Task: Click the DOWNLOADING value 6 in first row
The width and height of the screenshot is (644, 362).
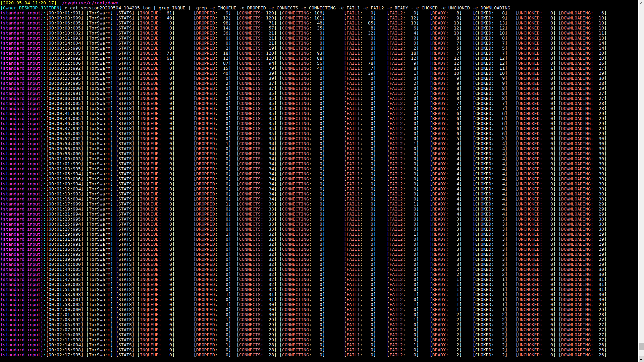Action: (603, 13)
